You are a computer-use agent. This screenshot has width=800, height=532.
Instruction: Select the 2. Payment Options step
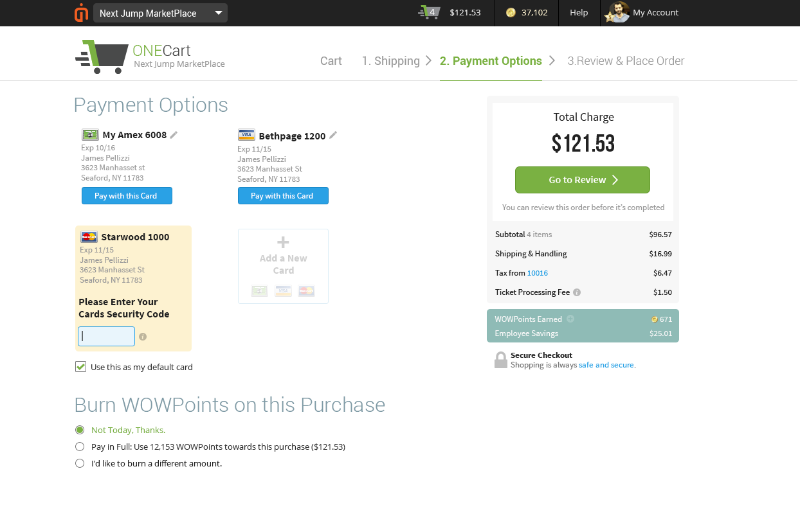(x=491, y=61)
